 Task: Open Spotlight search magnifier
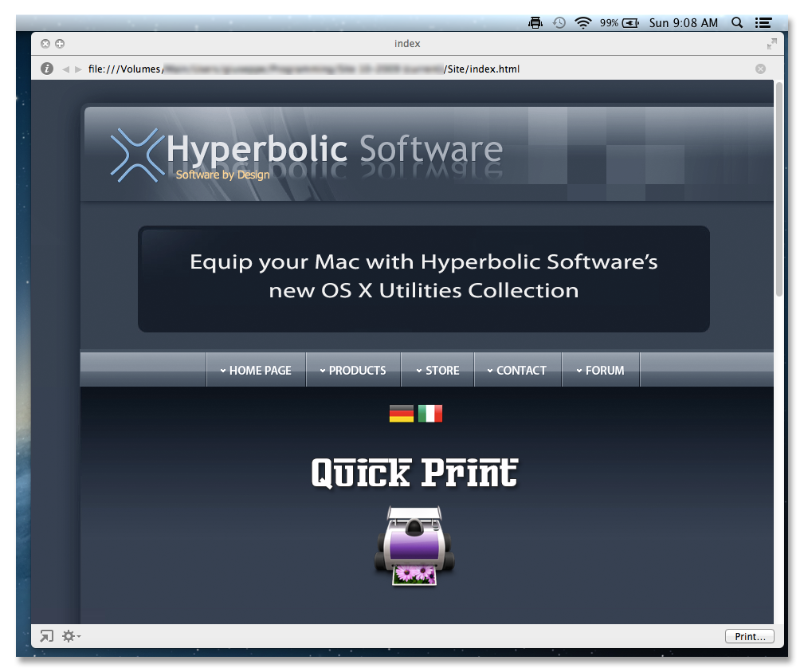(737, 22)
